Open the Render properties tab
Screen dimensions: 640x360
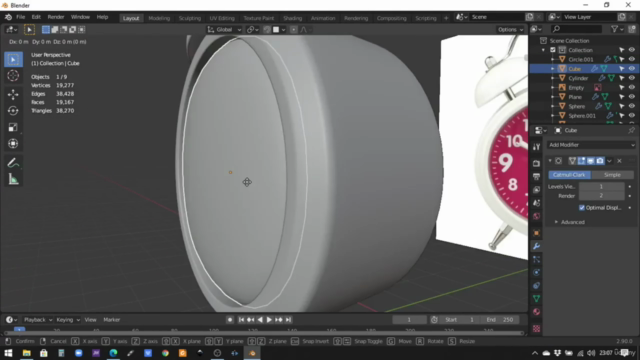point(536,163)
